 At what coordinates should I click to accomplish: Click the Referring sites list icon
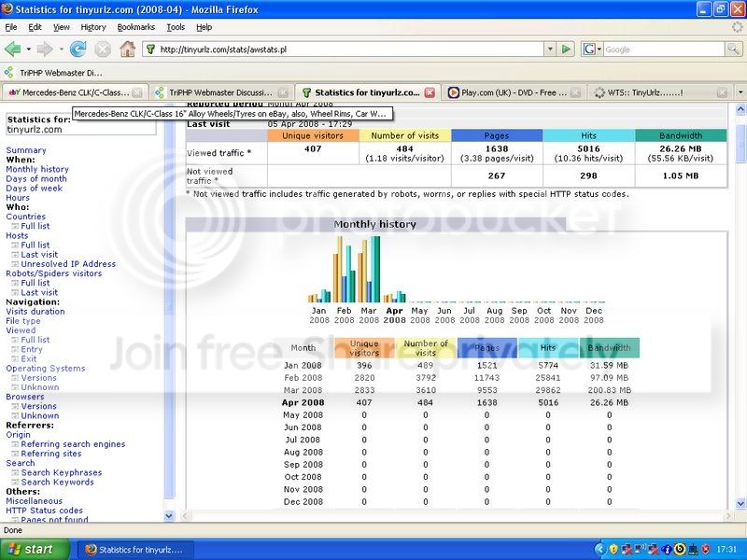click(x=15, y=454)
